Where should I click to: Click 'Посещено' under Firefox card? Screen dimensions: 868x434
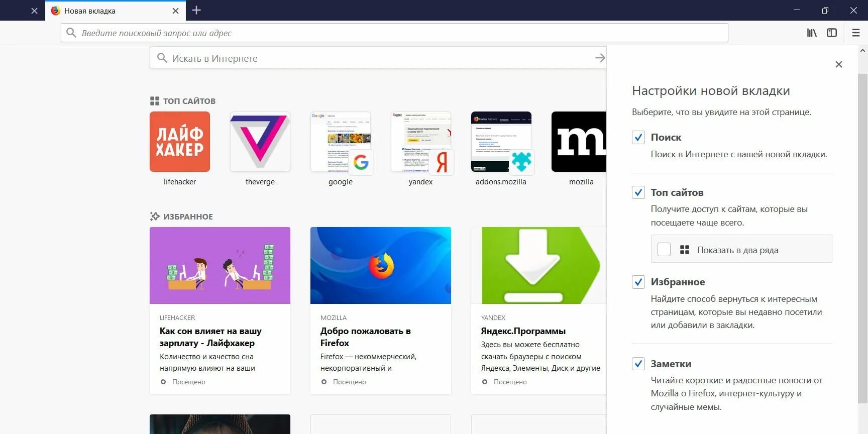[x=350, y=382]
